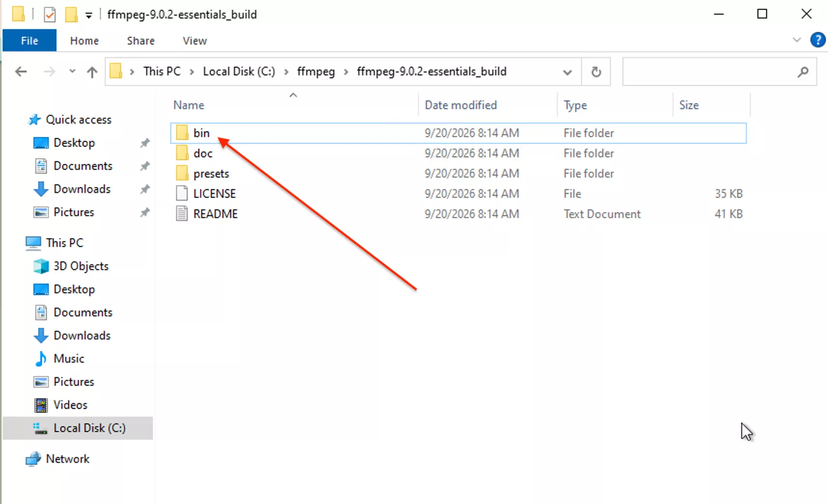The image size is (828, 504).
Task: Sort by the Type column header
Action: [575, 105]
